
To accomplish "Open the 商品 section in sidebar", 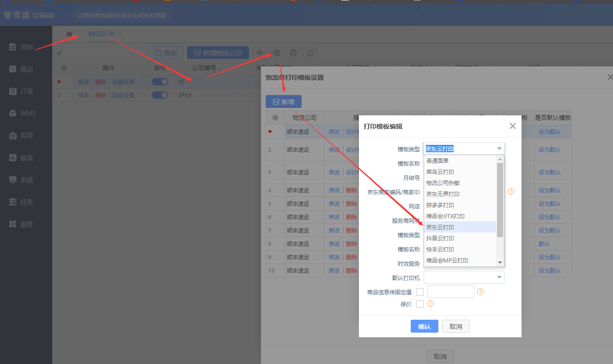I will coord(21,69).
